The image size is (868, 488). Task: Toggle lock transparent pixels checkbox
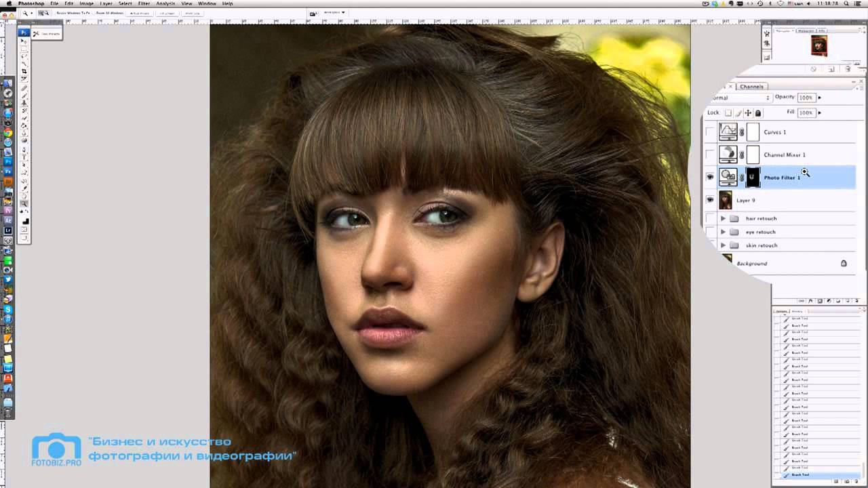(728, 113)
